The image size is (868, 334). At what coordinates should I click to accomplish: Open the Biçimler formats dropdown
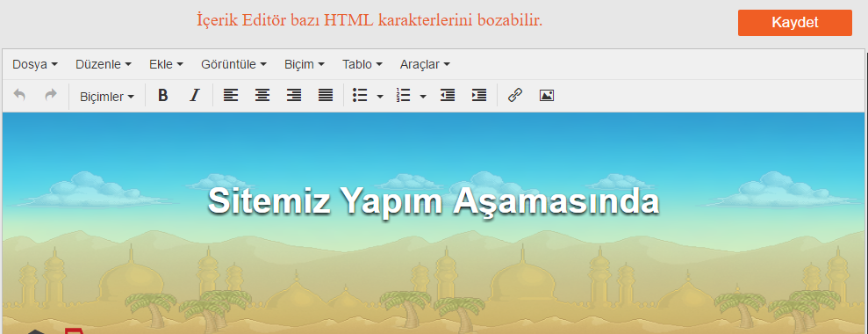click(107, 97)
